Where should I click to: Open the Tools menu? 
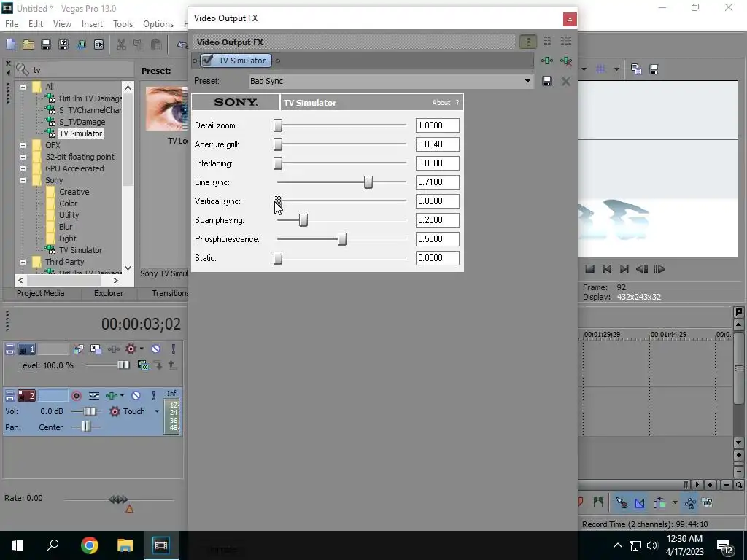[x=123, y=24]
